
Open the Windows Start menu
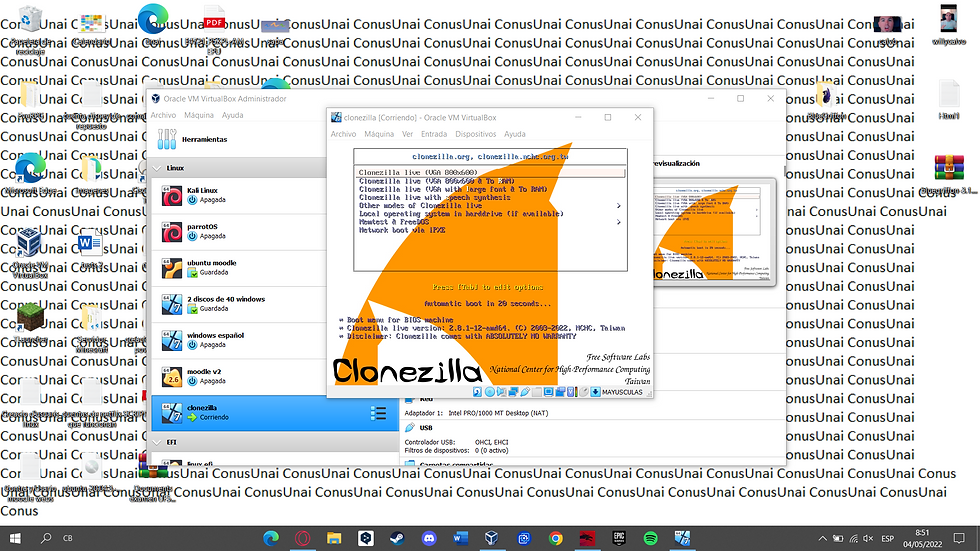tap(15, 538)
